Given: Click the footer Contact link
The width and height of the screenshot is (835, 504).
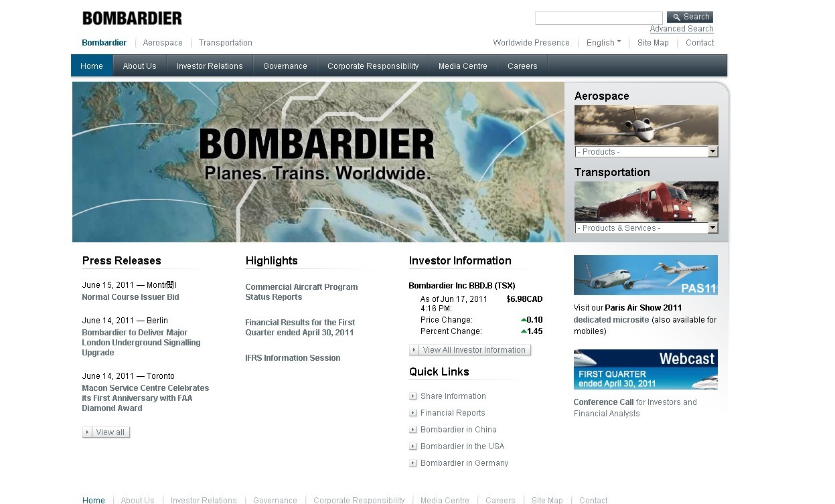Looking at the screenshot, I should tap(593, 500).
